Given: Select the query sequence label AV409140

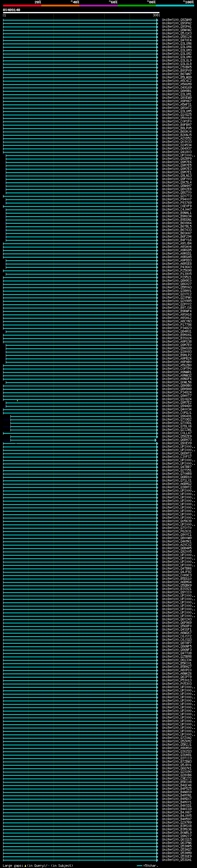Looking at the screenshot, I should tap(11, 10).
